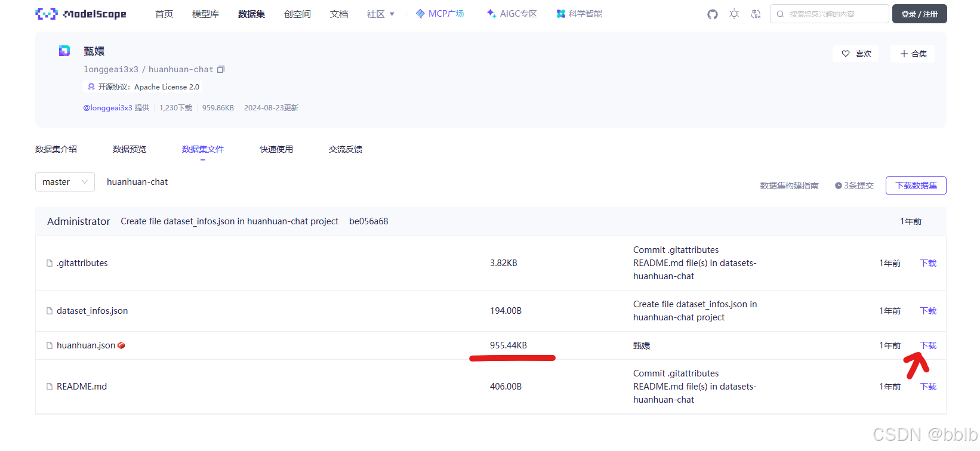Click the huanhuan.json file icon

tap(50, 345)
